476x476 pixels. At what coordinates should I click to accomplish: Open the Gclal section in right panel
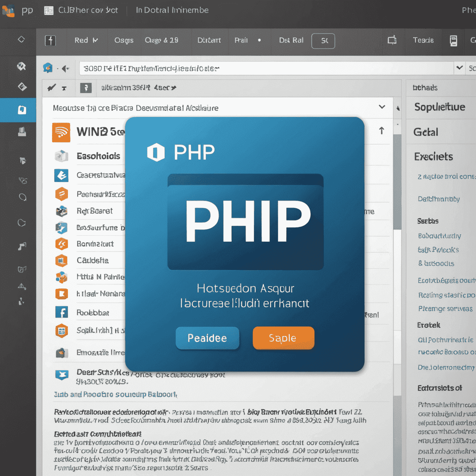(425, 132)
